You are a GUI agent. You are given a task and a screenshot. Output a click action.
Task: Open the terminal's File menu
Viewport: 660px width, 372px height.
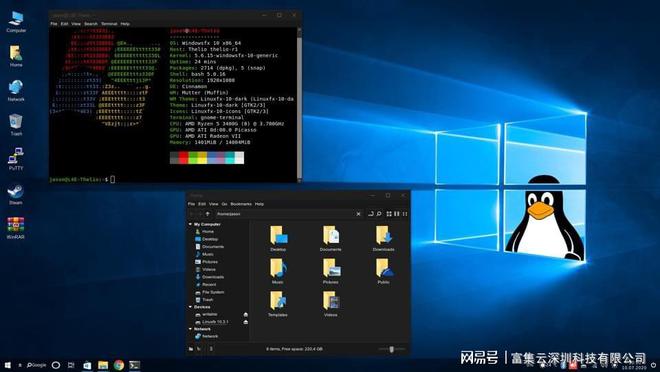pos(54,24)
